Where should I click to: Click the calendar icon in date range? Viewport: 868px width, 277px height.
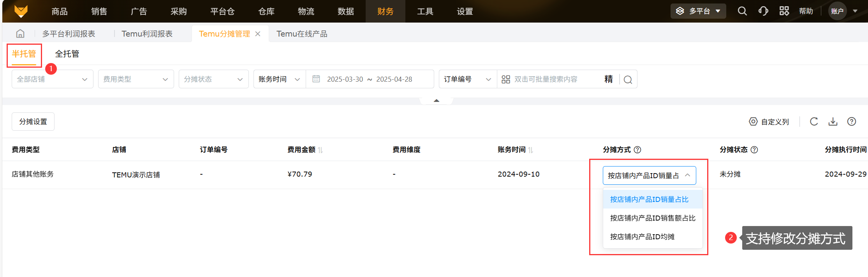tap(316, 79)
